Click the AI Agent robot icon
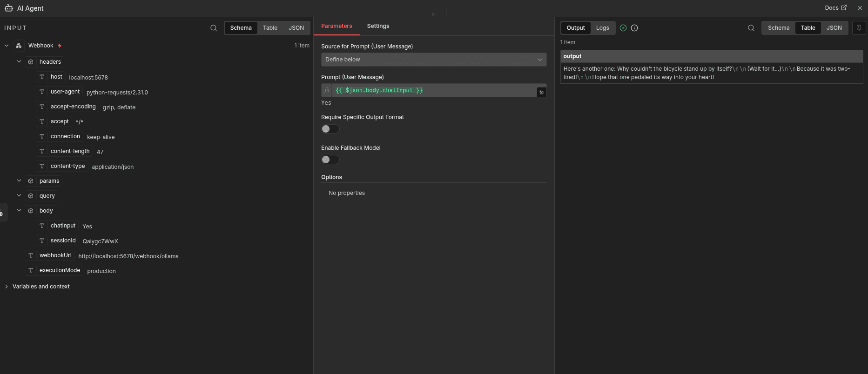 coord(8,8)
